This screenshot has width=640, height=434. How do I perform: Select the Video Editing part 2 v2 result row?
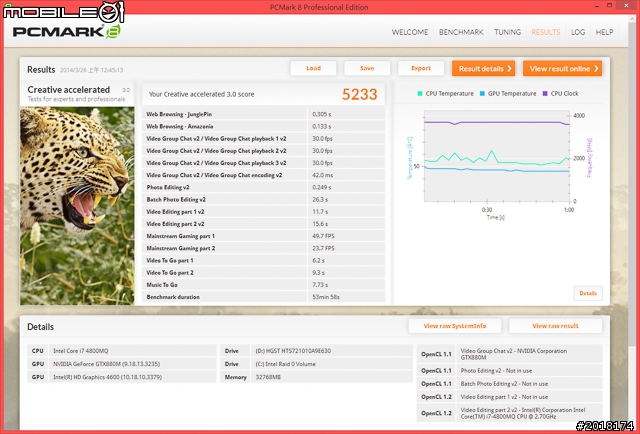[263, 224]
